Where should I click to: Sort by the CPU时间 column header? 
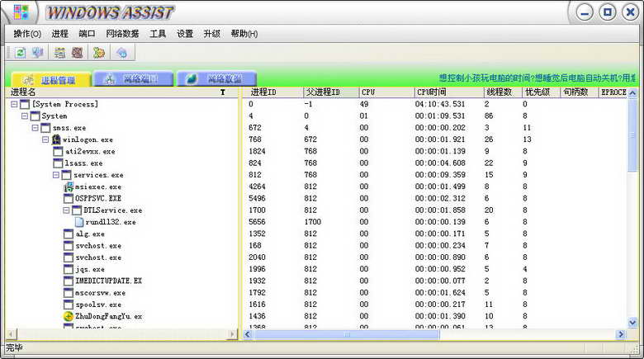coord(448,92)
